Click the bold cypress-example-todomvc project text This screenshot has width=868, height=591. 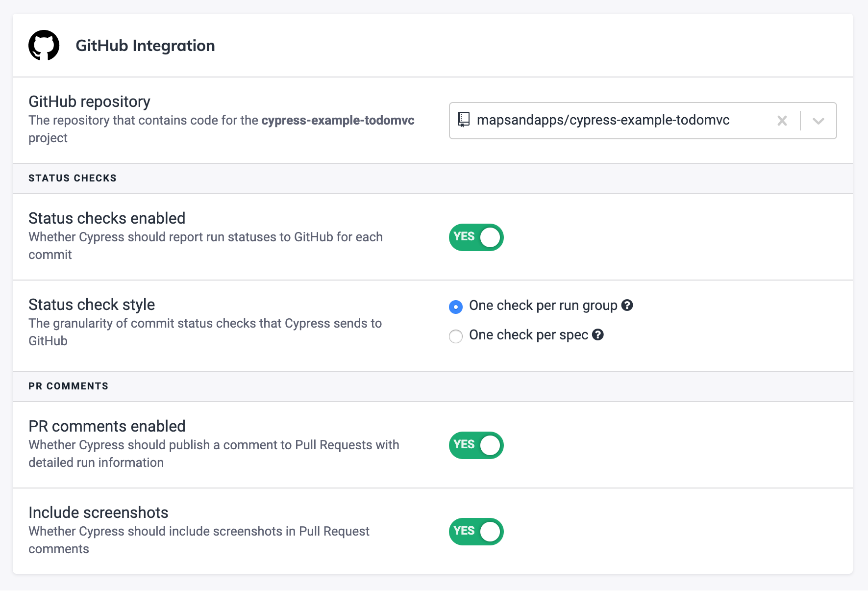point(338,120)
